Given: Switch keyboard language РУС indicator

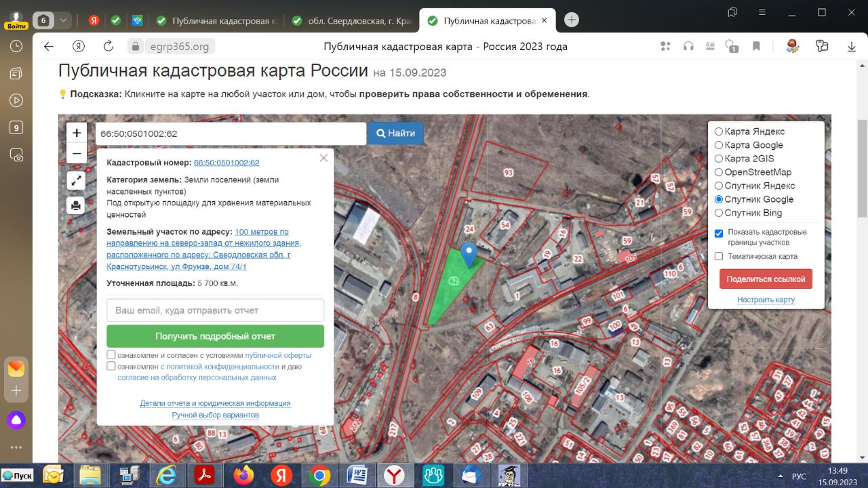Looking at the screenshot, I should click(800, 476).
